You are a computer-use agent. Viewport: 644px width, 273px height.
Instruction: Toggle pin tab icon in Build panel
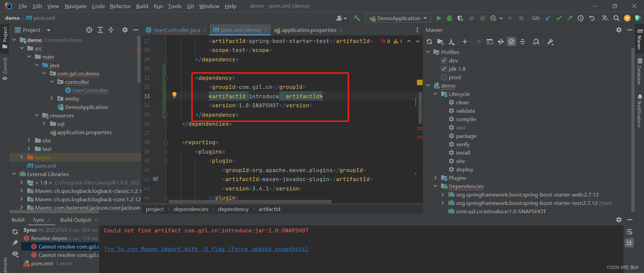[15, 243]
